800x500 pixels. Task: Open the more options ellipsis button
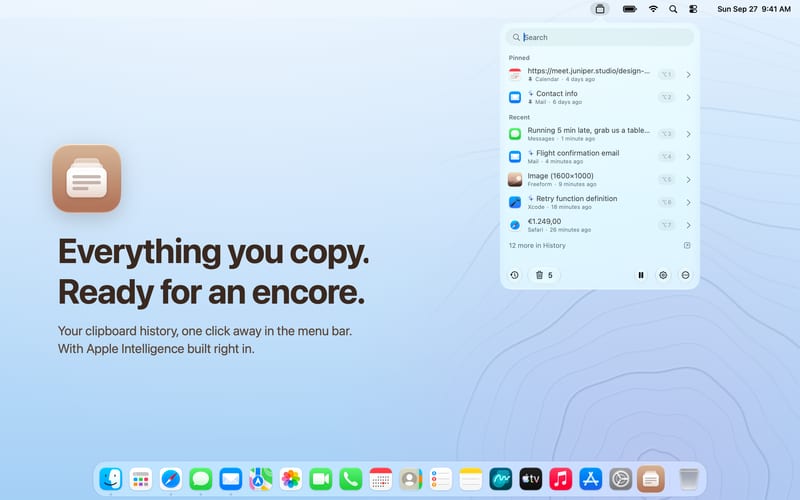pyautogui.click(x=685, y=275)
